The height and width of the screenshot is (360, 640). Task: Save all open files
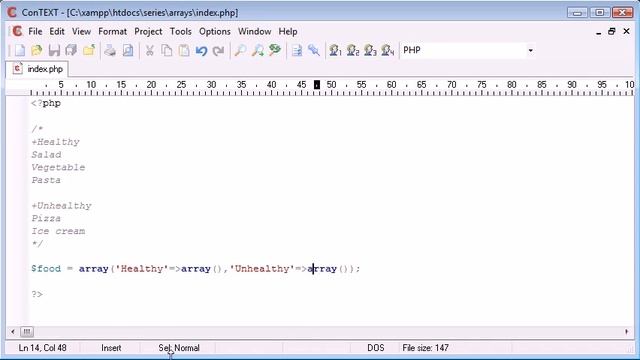click(71, 51)
